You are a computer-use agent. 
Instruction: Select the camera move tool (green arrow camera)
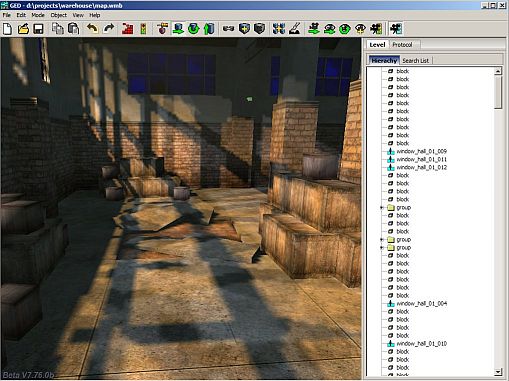pyautogui.click(x=314, y=29)
